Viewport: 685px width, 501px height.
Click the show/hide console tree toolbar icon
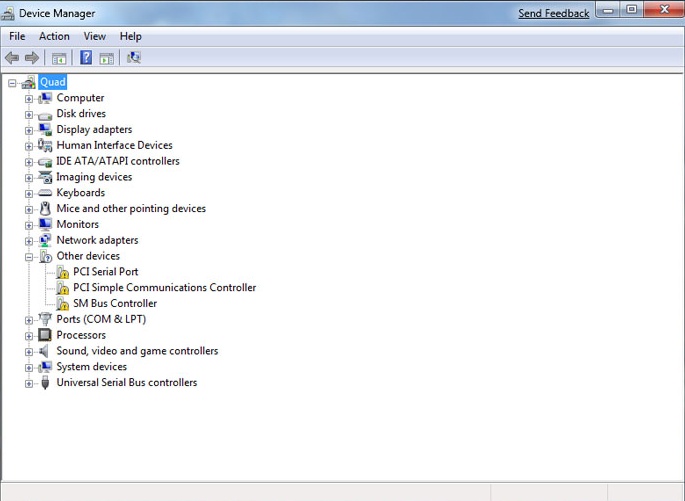tap(59, 58)
